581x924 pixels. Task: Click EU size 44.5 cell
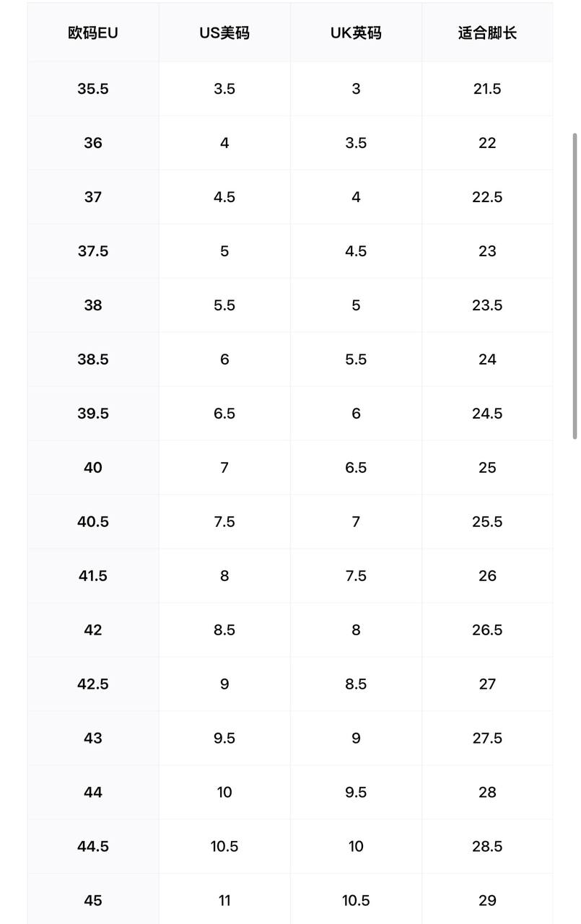click(93, 846)
